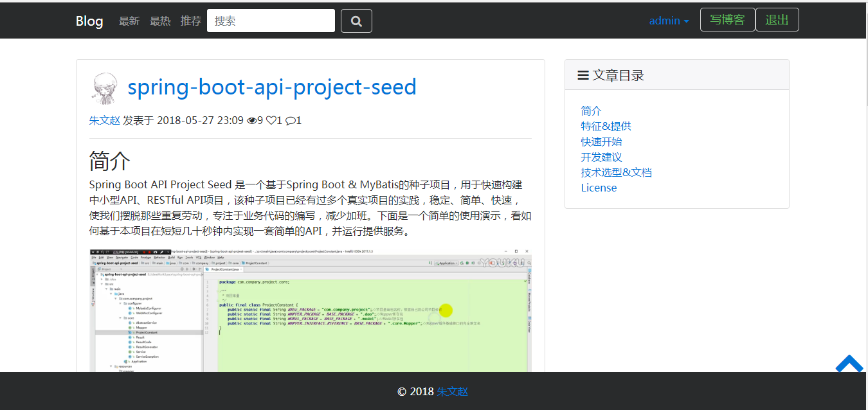This screenshot has width=868, height=410.
Task: Jump to 快速开始 in the table of contents
Action: [x=601, y=141]
